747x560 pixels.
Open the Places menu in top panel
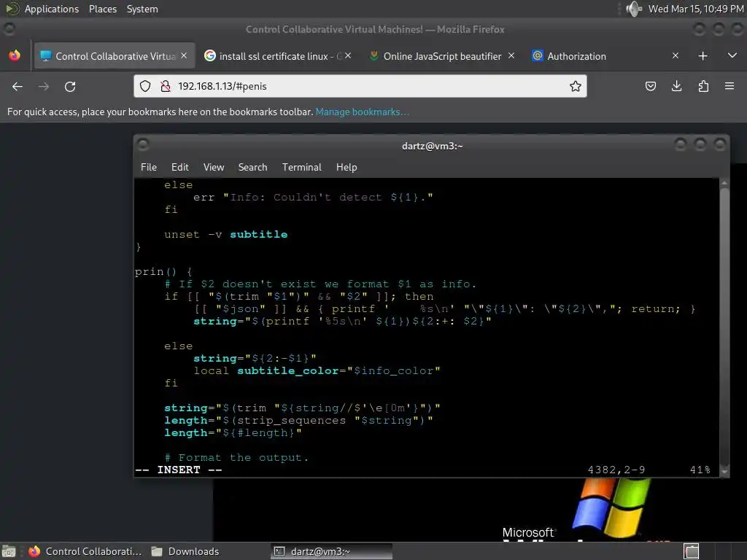pyautogui.click(x=102, y=9)
